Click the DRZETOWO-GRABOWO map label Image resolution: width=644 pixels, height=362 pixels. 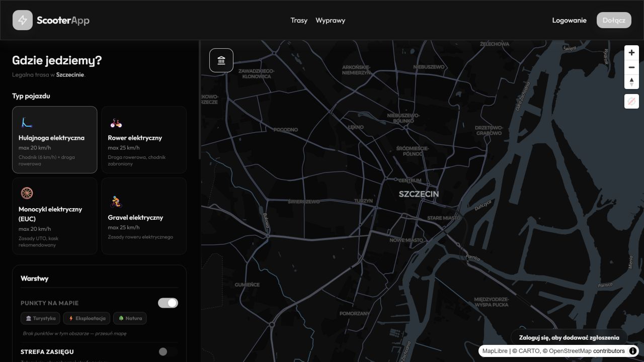[x=489, y=131]
